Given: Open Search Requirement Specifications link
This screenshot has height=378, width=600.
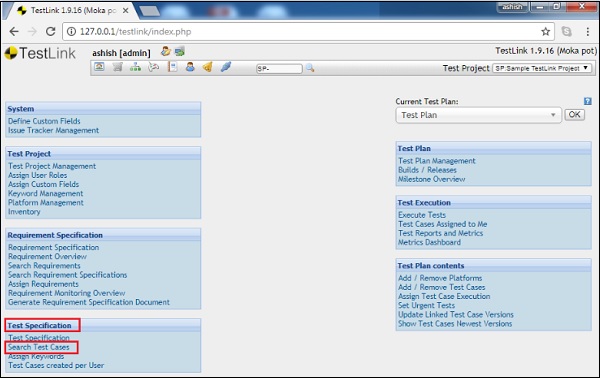Looking at the screenshot, I should (68, 275).
